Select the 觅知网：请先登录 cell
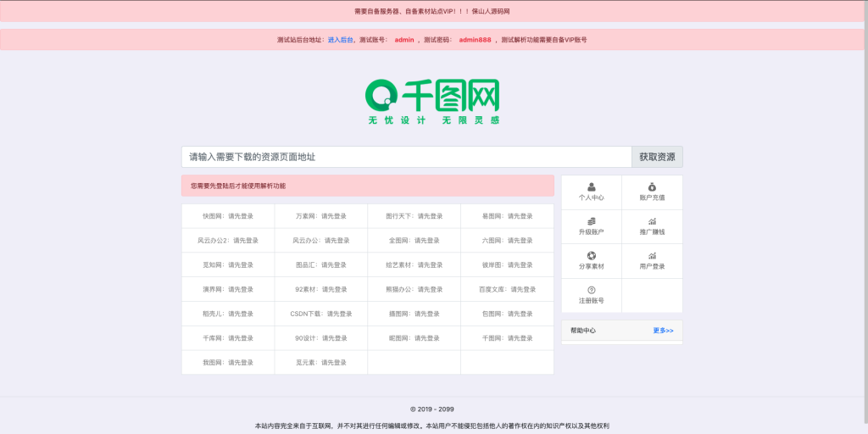This screenshot has height=434, width=868. pyautogui.click(x=228, y=264)
